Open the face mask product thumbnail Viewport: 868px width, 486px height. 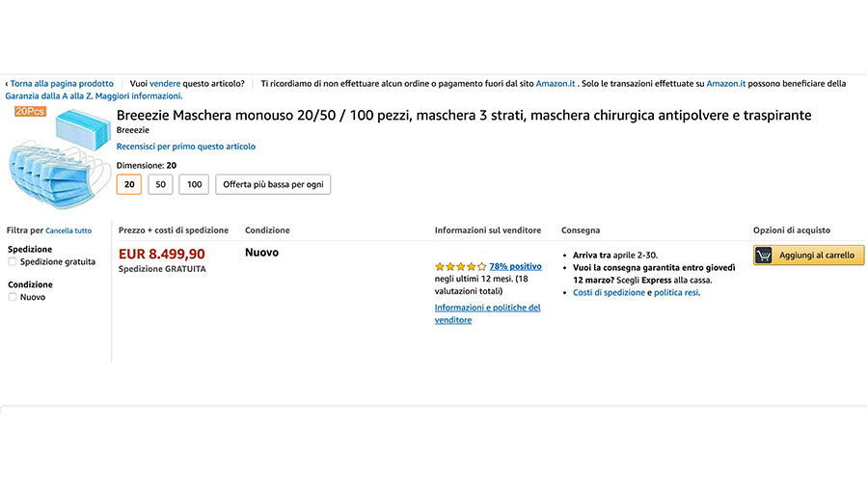[x=58, y=159]
